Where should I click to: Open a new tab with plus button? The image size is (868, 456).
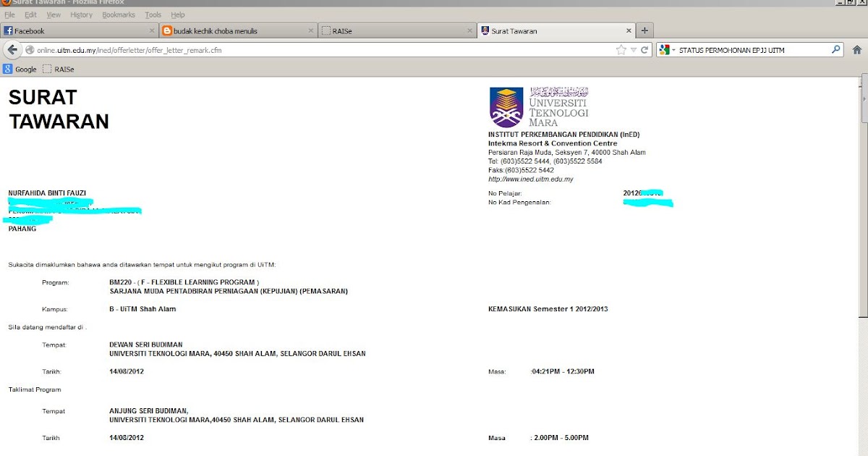pos(644,30)
